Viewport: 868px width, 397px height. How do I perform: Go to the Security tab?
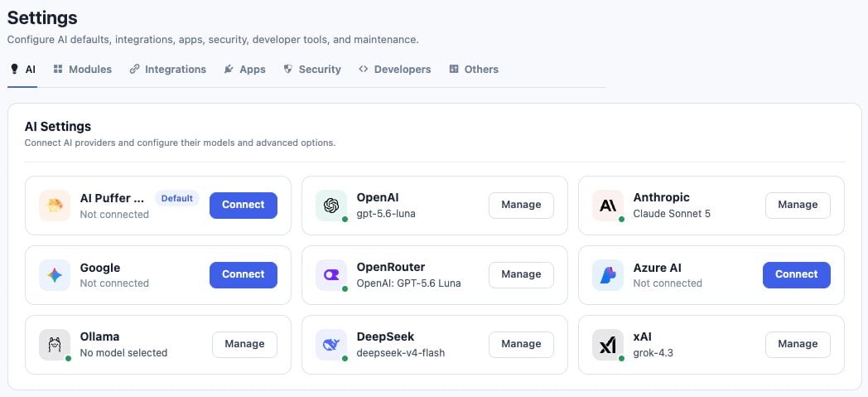[x=312, y=70]
